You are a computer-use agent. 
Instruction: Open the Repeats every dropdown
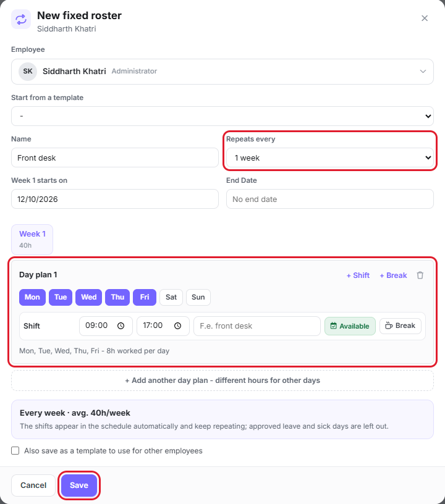pyautogui.click(x=330, y=158)
